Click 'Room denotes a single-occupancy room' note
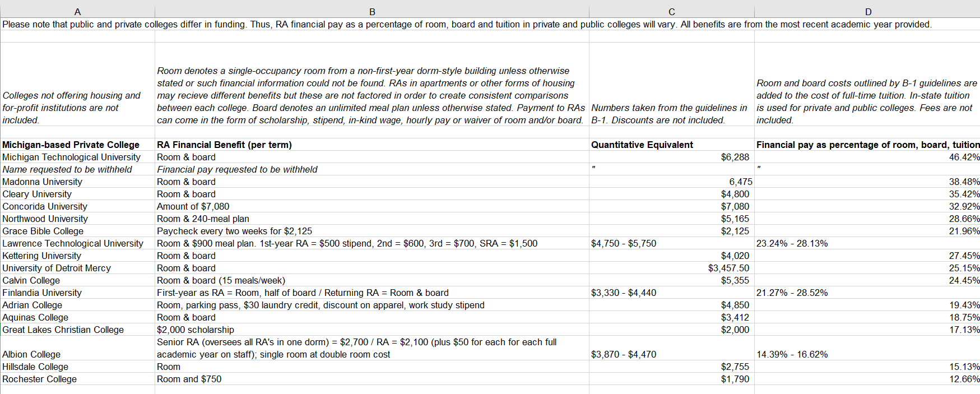 point(372,84)
